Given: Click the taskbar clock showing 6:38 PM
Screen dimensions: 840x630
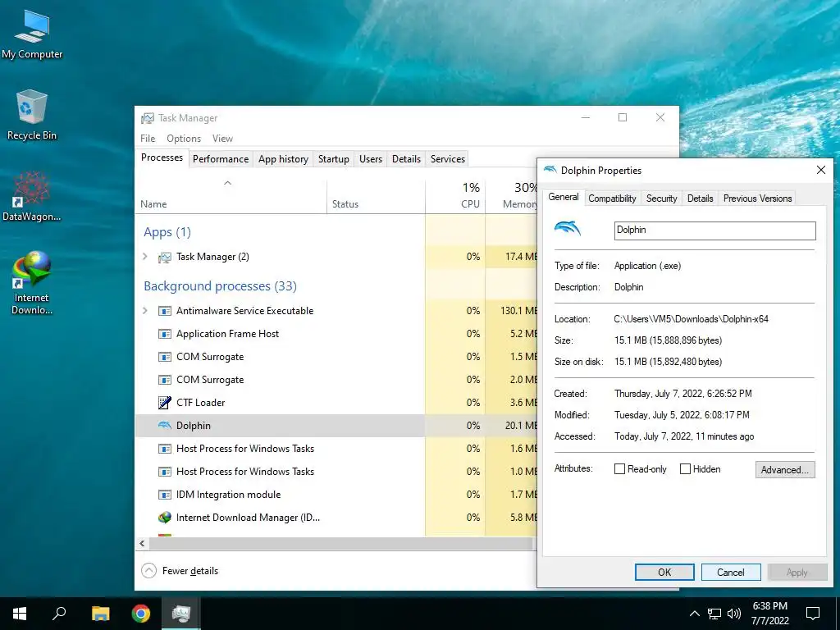Looking at the screenshot, I should (x=769, y=614).
